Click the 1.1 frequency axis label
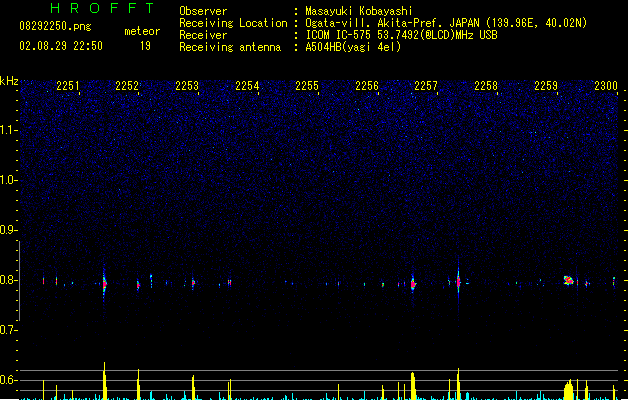Viewport: 629px width, 400px height. [8, 130]
